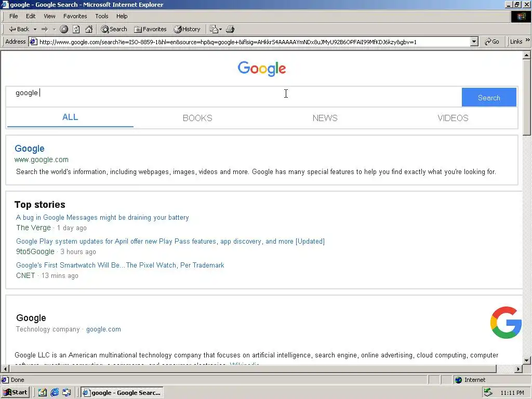
Task: Click the network tray icon
Action: pos(488,392)
